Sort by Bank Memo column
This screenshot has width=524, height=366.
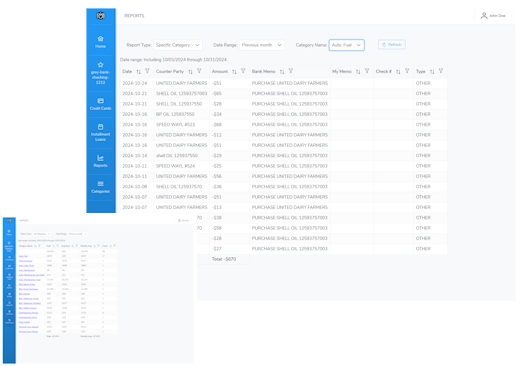282,72
